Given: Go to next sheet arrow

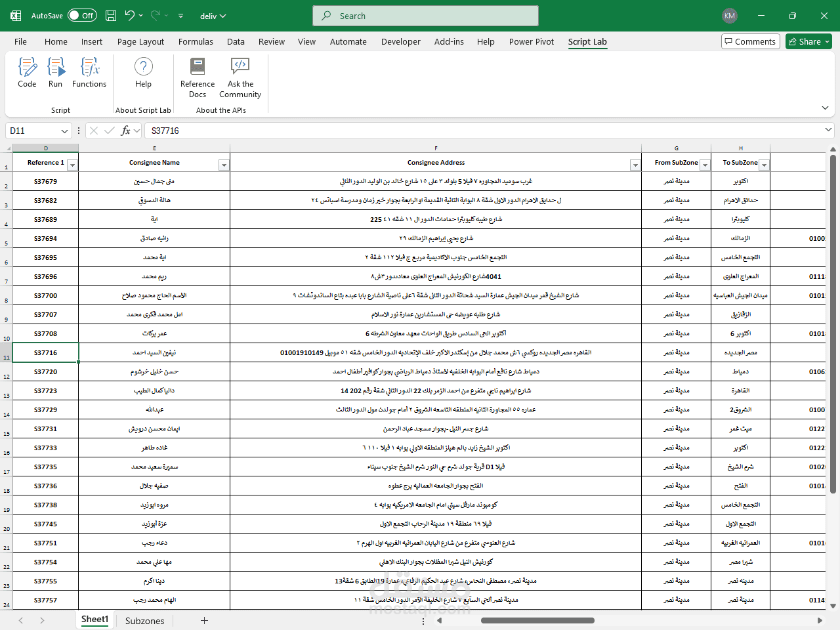Looking at the screenshot, I should click(42, 620).
